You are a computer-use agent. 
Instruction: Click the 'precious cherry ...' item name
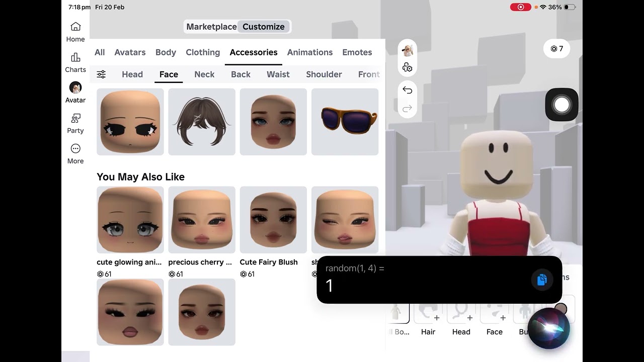200,262
